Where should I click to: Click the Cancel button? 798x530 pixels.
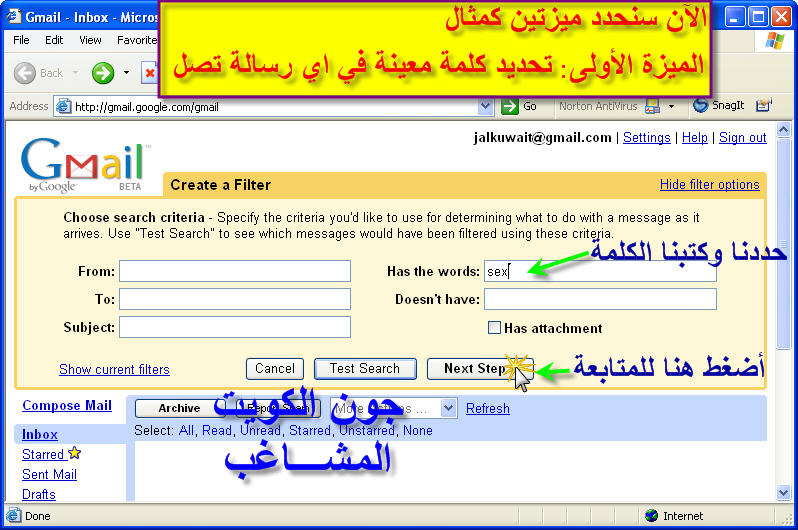pyautogui.click(x=275, y=369)
